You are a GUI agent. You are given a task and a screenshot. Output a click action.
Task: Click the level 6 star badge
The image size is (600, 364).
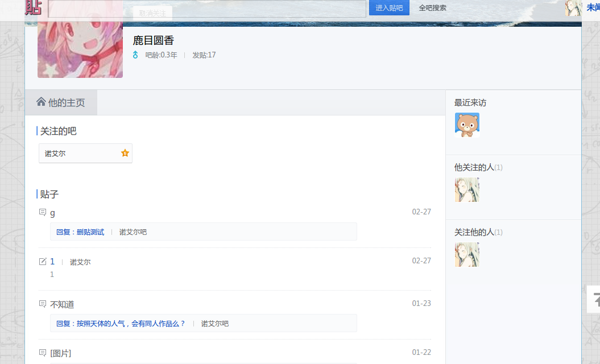125,153
